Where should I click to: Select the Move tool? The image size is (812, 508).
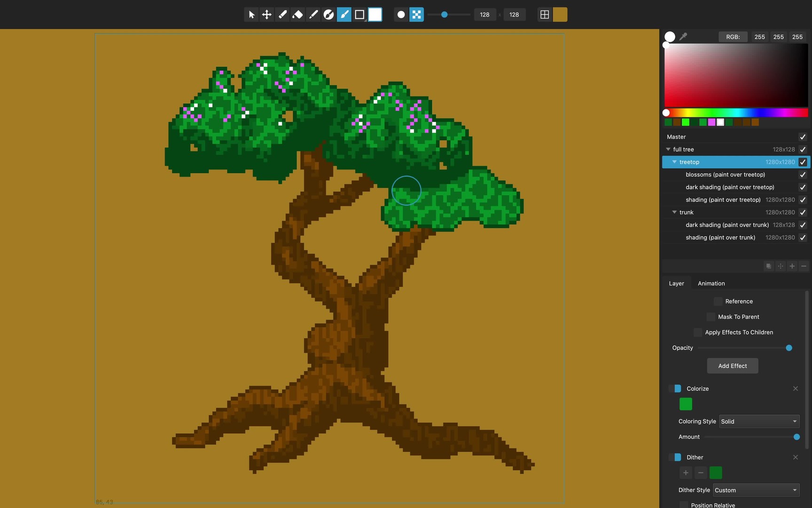(266, 15)
